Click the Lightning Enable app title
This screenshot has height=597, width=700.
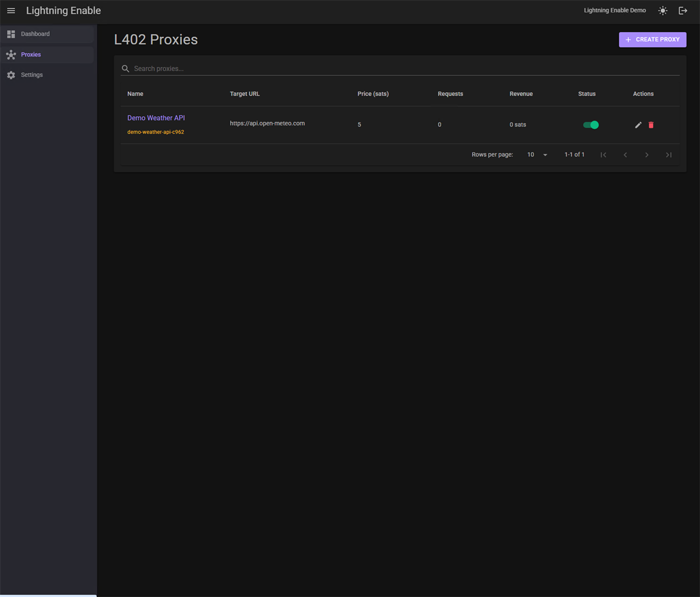(64, 11)
